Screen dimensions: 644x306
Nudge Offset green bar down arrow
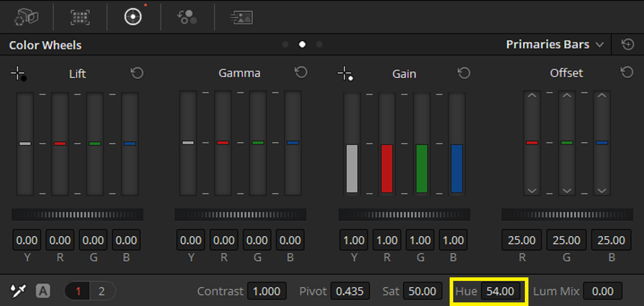pos(567,190)
